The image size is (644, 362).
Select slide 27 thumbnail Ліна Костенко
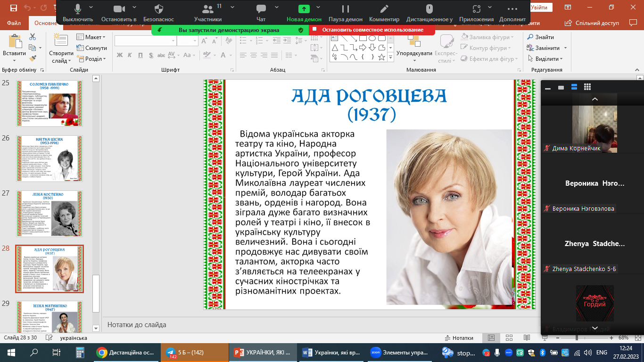pyautogui.click(x=50, y=214)
